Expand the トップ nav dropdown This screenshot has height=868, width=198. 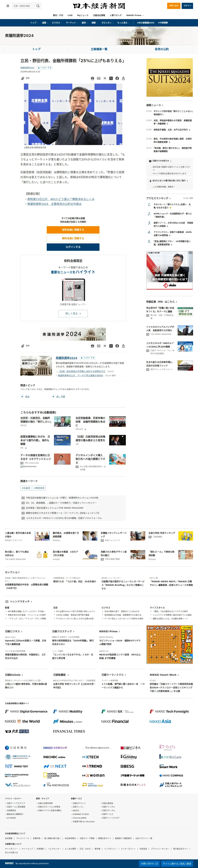click(34, 23)
